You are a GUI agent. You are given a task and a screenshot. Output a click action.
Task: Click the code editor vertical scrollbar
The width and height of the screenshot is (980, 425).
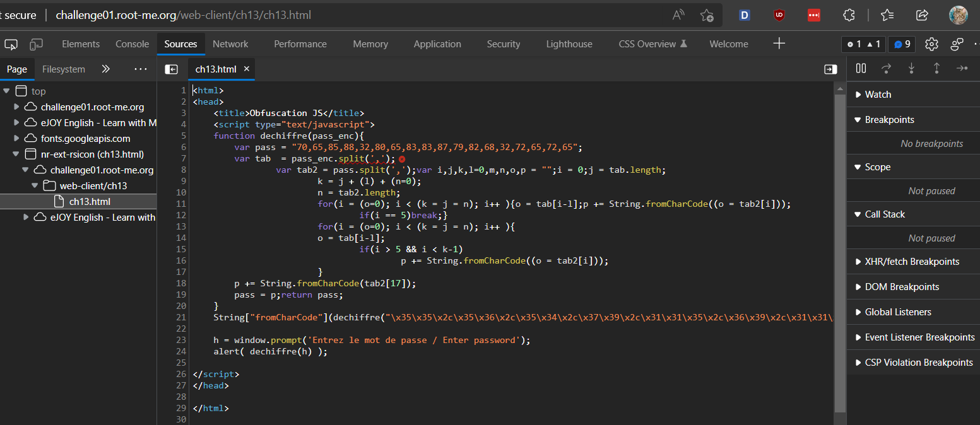[839, 252]
